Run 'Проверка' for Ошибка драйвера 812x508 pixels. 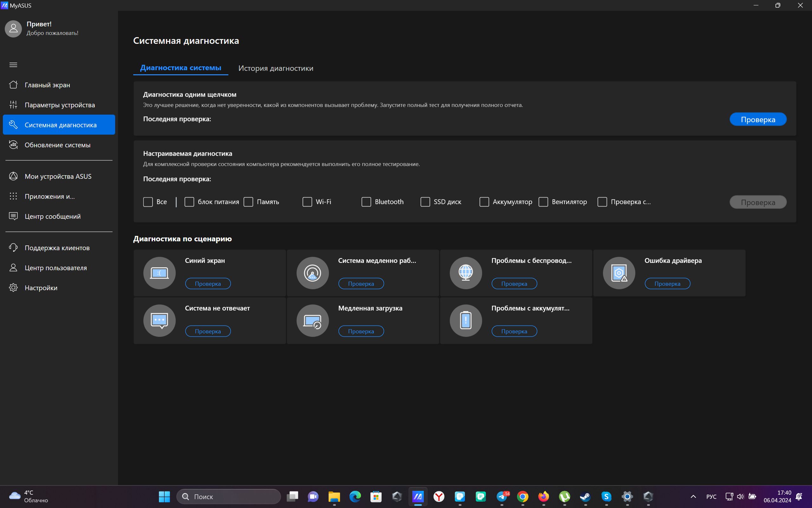pos(667,284)
